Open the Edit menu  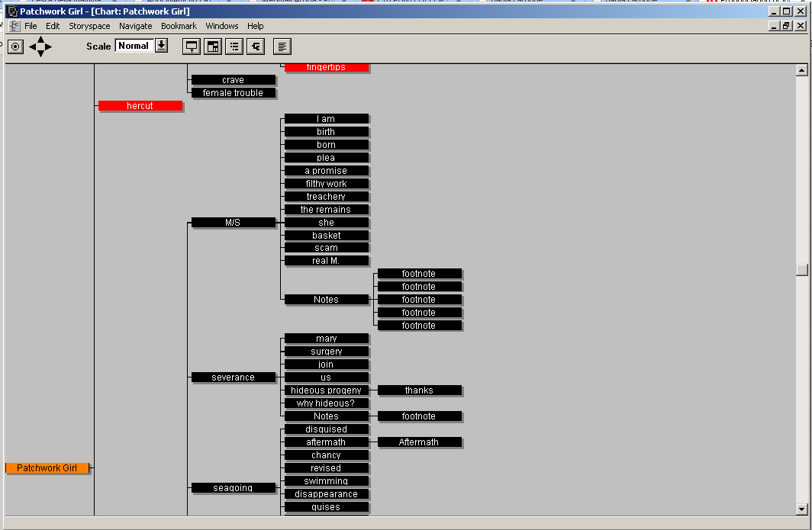pos(53,26)
